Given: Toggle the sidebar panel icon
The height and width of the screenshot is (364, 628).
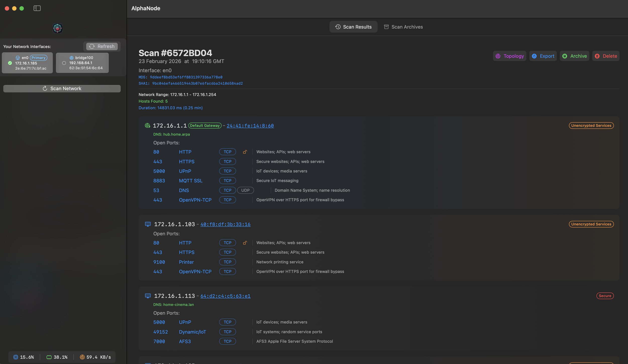Looking at the screenshot, I should (x=37, y=8).
